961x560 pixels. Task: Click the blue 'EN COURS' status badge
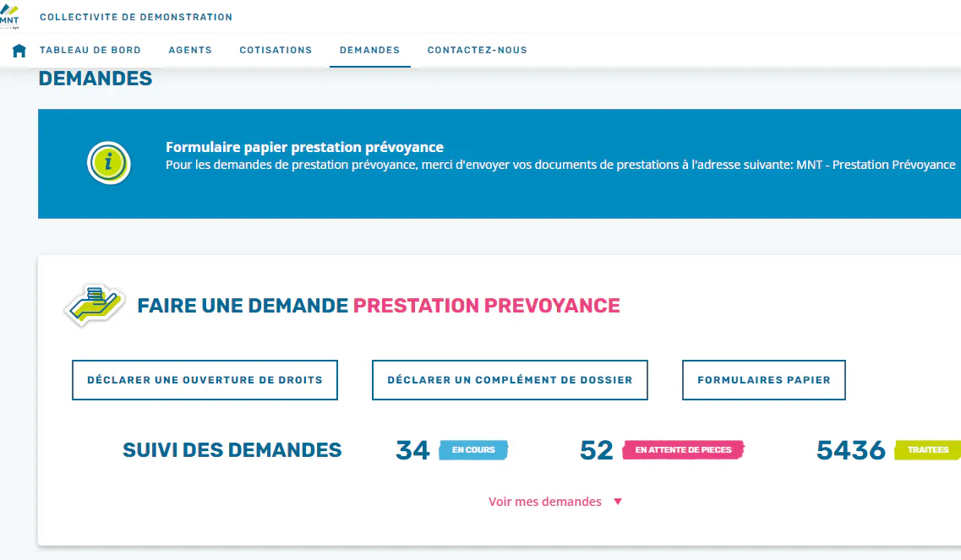(472, 449)
